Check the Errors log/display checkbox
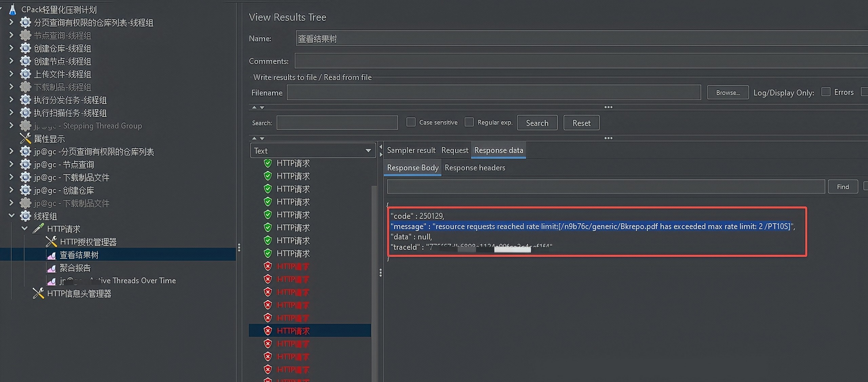 tap(826, 92)
